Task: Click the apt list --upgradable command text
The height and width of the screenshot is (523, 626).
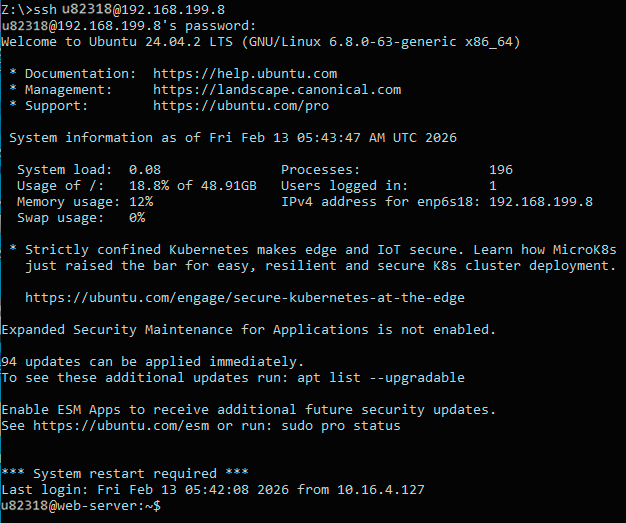Action: pos(381,378)
